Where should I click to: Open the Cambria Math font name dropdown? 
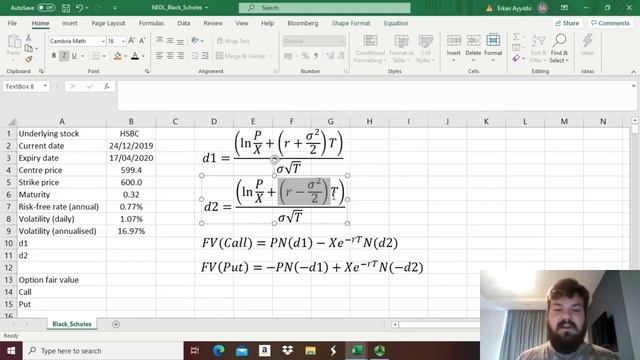click(x=103, y=41)
